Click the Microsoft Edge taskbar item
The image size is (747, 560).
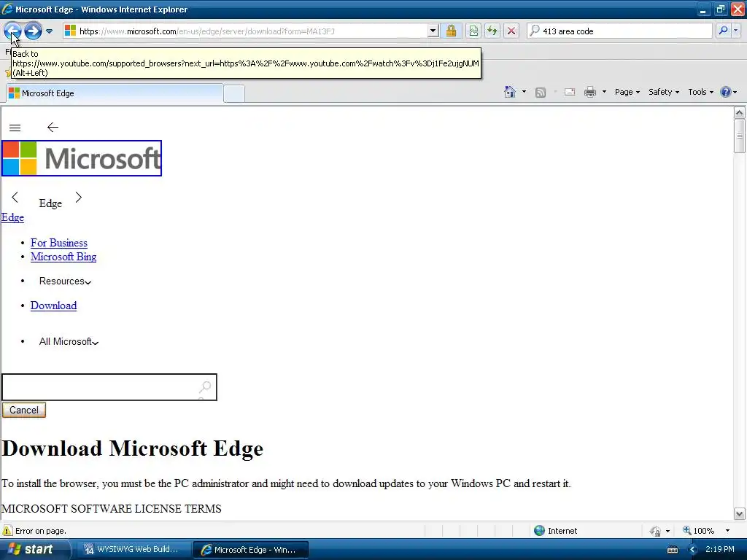pos(251,550)
